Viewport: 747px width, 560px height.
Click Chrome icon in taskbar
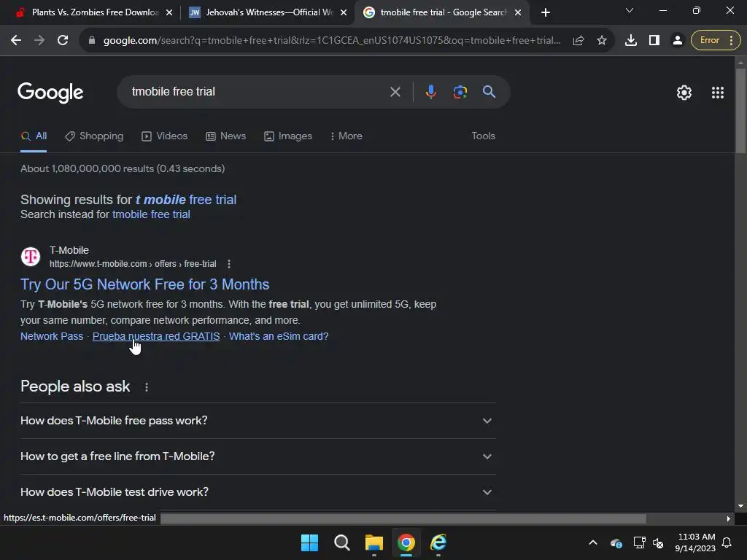tap(406, 542)
